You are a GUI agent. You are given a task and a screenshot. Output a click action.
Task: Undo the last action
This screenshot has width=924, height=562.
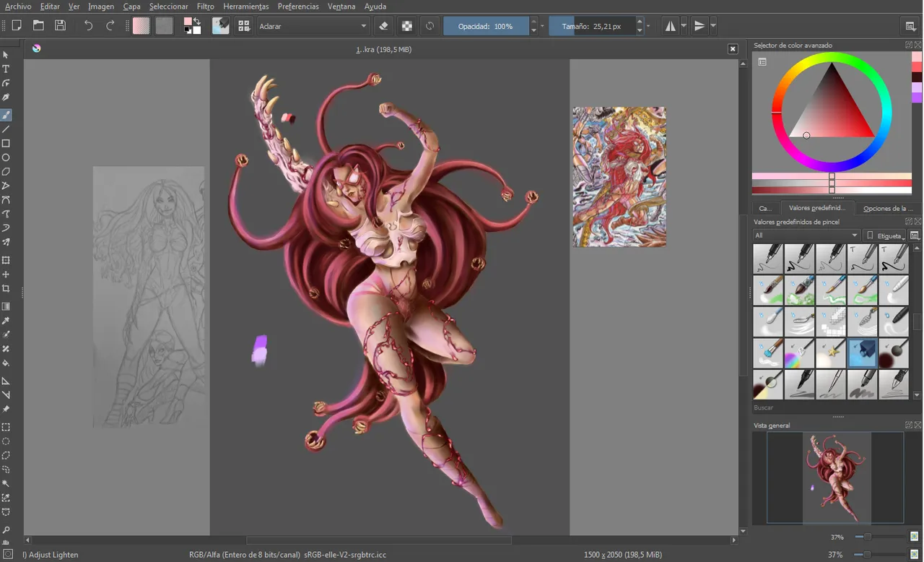pos(88,25)
